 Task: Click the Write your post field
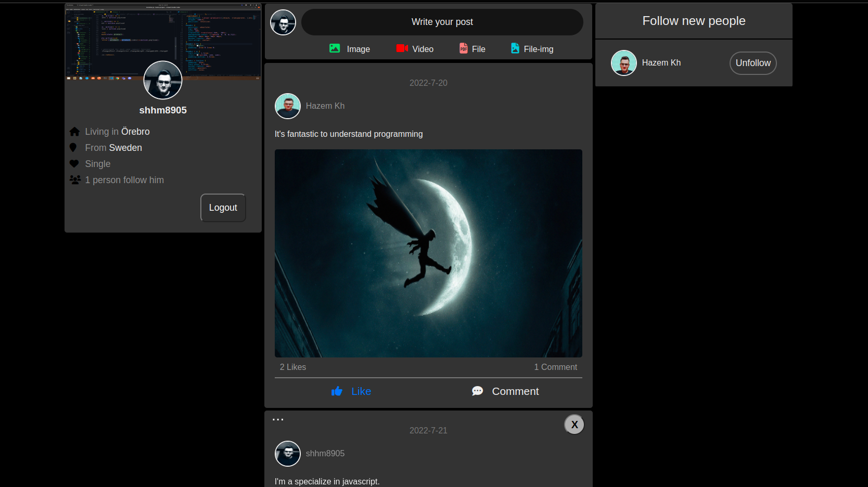[442, 22]
